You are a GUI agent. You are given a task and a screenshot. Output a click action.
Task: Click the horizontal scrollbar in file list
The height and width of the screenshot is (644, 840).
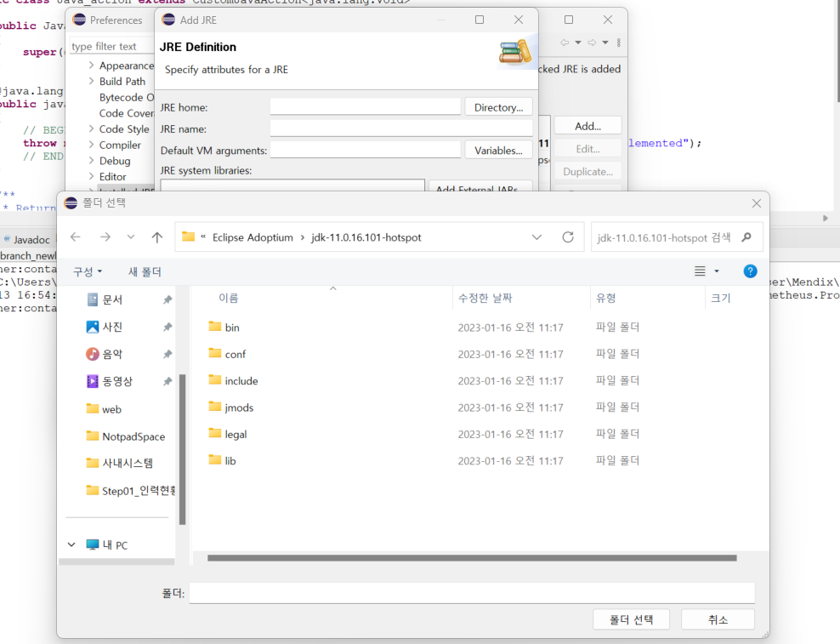[472, 558]
